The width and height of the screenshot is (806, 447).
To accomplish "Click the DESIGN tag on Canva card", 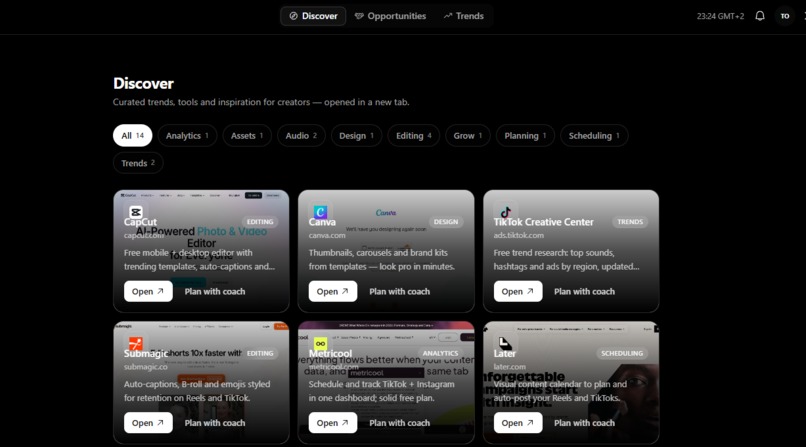I will click(x=446, y=222).
